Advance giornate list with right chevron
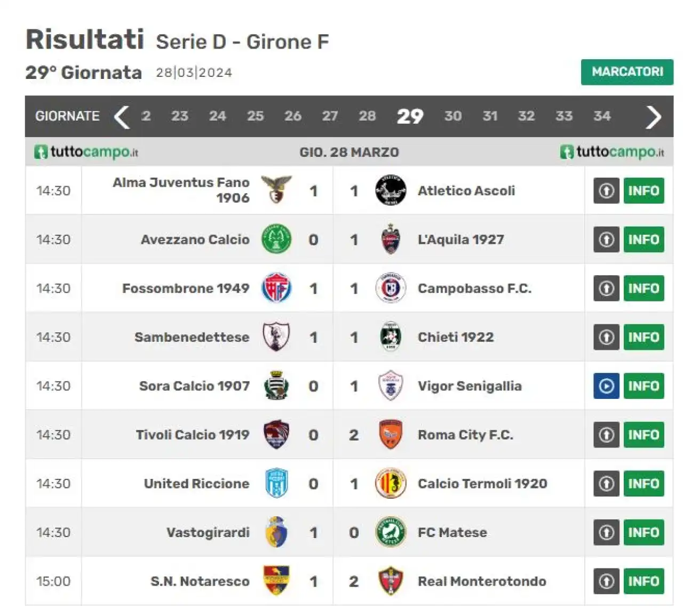 [x=654, y=117]
